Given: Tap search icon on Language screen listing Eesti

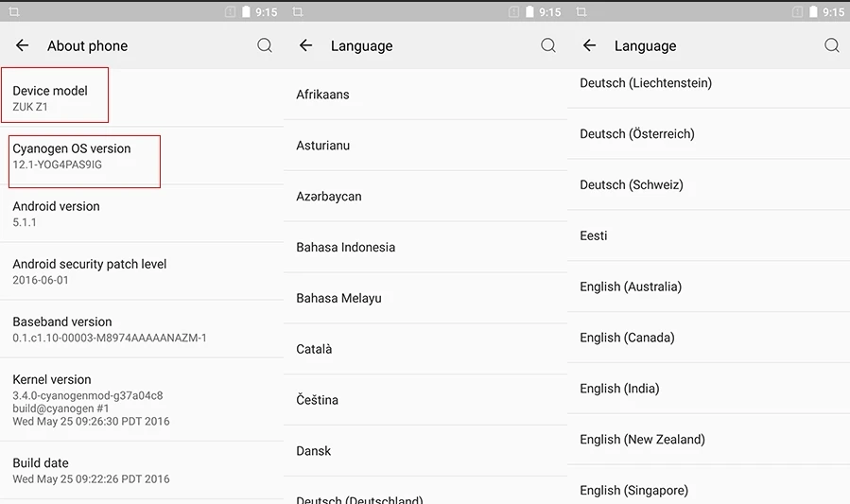Looking at the screenshot, I should [832, 45].
